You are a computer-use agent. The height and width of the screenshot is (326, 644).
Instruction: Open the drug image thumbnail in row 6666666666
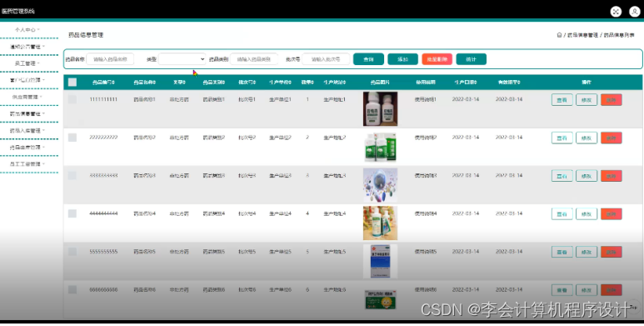381,299
